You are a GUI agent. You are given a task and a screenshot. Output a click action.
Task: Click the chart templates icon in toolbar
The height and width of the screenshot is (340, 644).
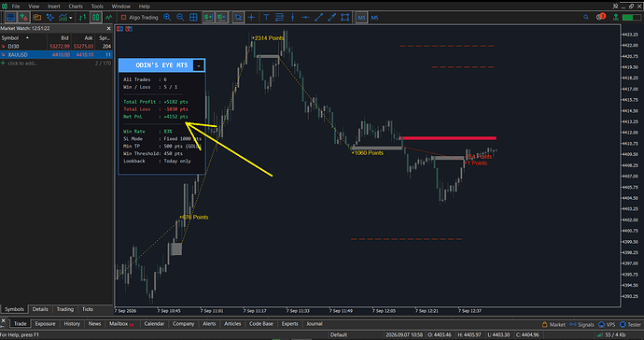click(63, 17)
